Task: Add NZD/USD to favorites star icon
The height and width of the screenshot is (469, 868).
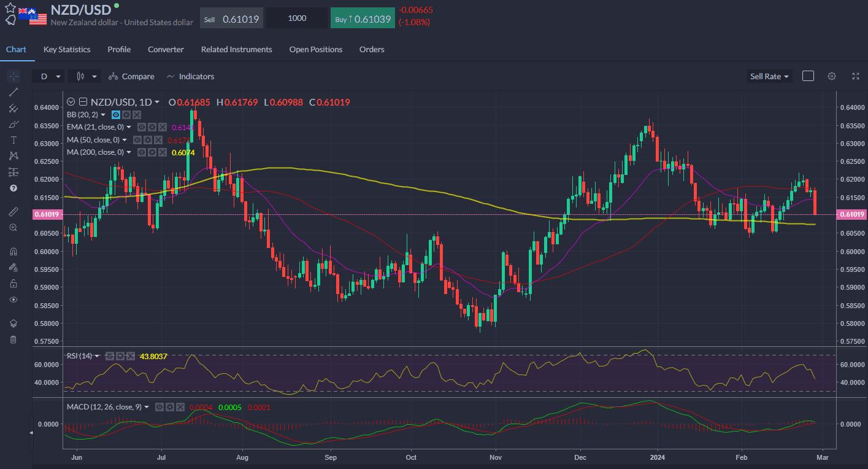Action: [10, 8]
